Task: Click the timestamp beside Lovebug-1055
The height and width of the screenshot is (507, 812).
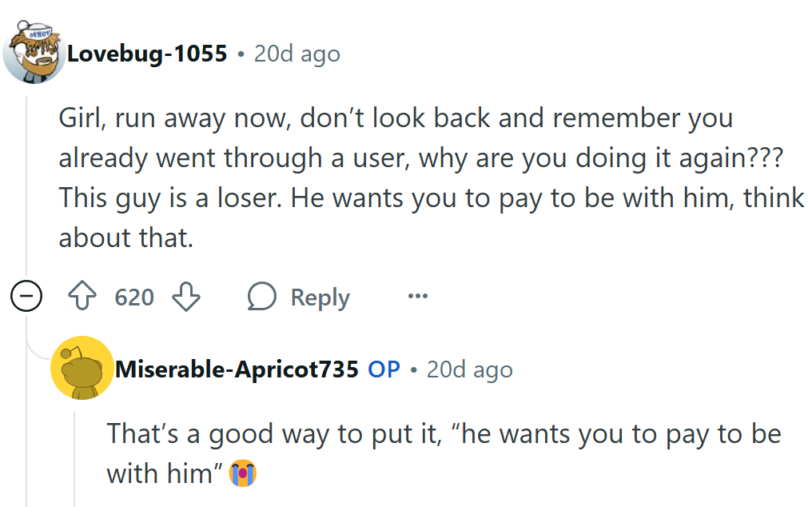Action: tap(297, 54)
